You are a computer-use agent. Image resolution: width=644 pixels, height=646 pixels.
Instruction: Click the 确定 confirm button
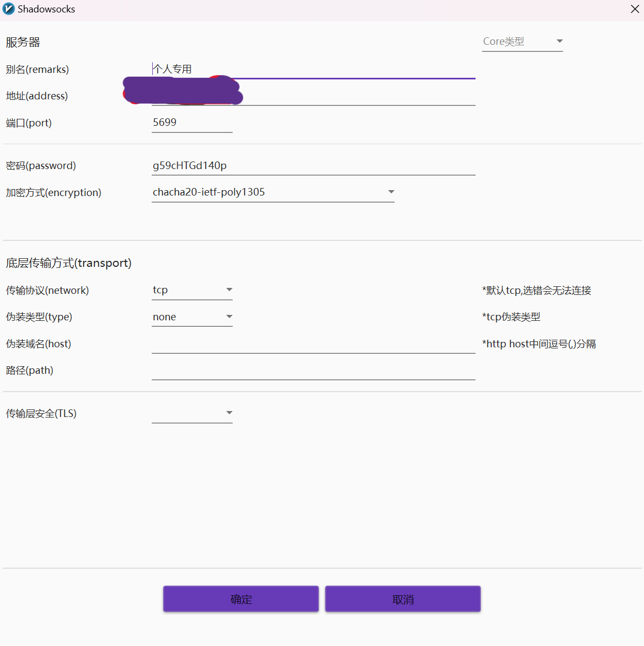pyautogui.click(x=241, y=599)
